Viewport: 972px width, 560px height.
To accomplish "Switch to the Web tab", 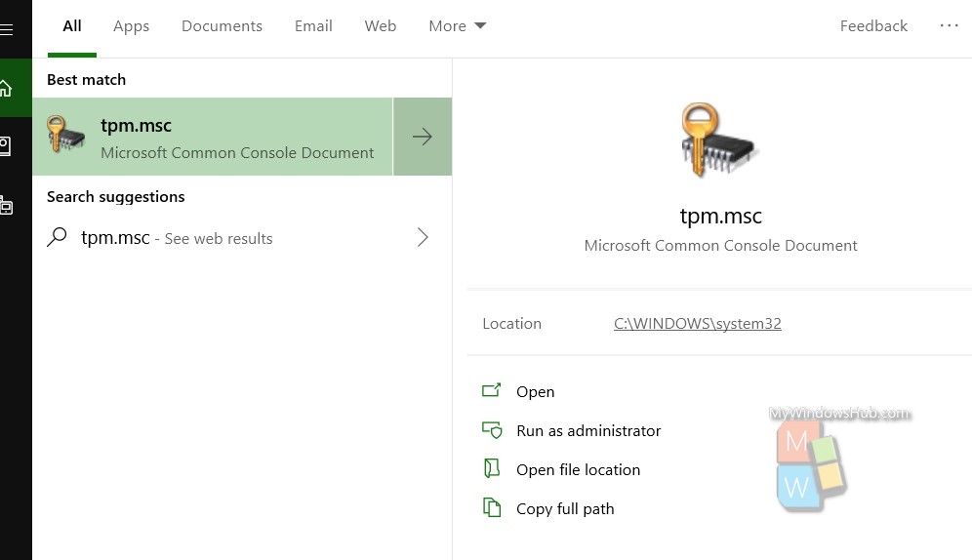I will coord(380,26).
